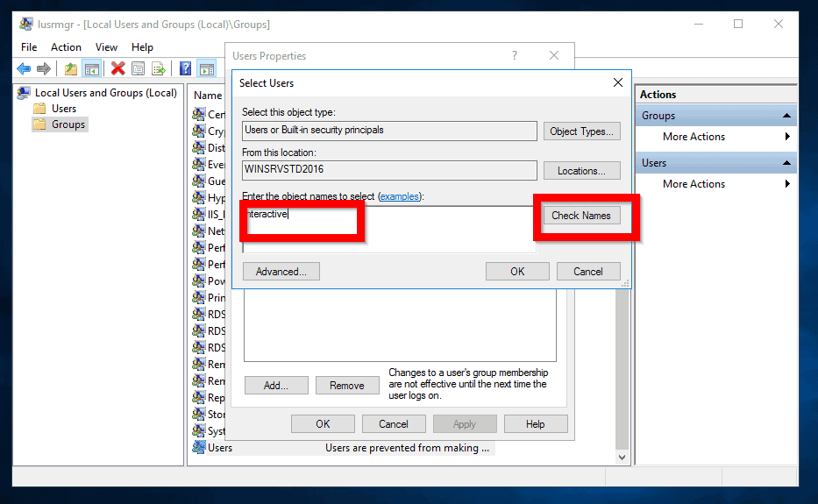This screenshot has width=818, height=504.
Task: Click the Check Names button
Action: click(x=581, y=216)
